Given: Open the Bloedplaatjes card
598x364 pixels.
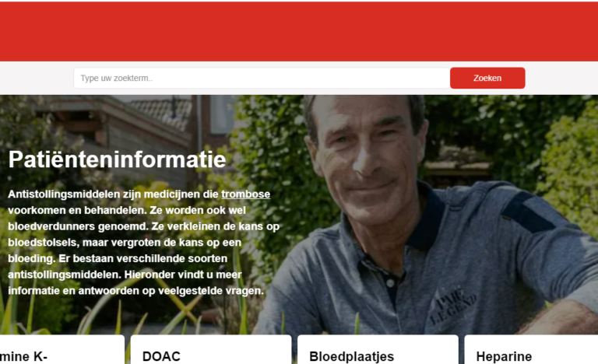Looking at the screenshot, I should point(378,349).
